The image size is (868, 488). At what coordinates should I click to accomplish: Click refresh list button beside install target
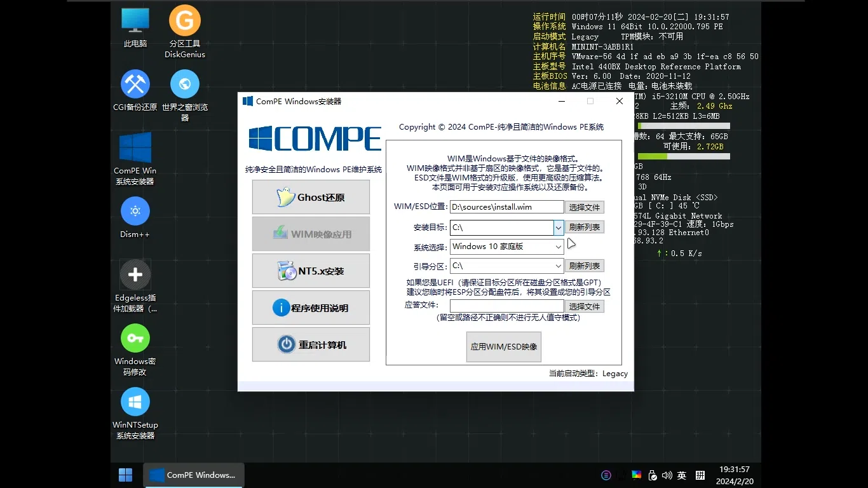click(x=585, y=227)
